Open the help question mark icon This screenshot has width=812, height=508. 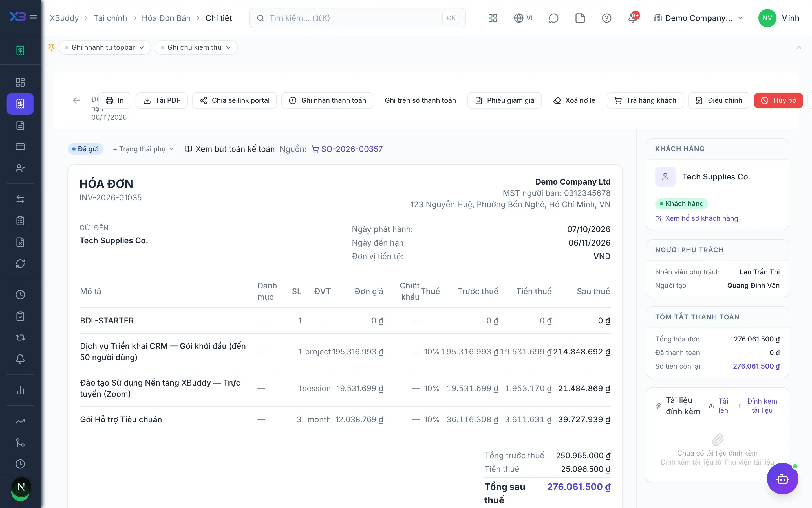[607, 18]
